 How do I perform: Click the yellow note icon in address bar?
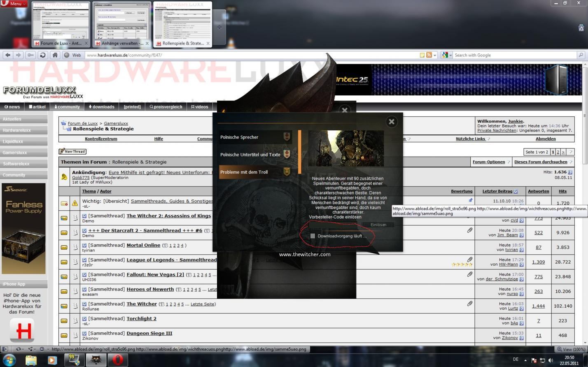point(422,55)
